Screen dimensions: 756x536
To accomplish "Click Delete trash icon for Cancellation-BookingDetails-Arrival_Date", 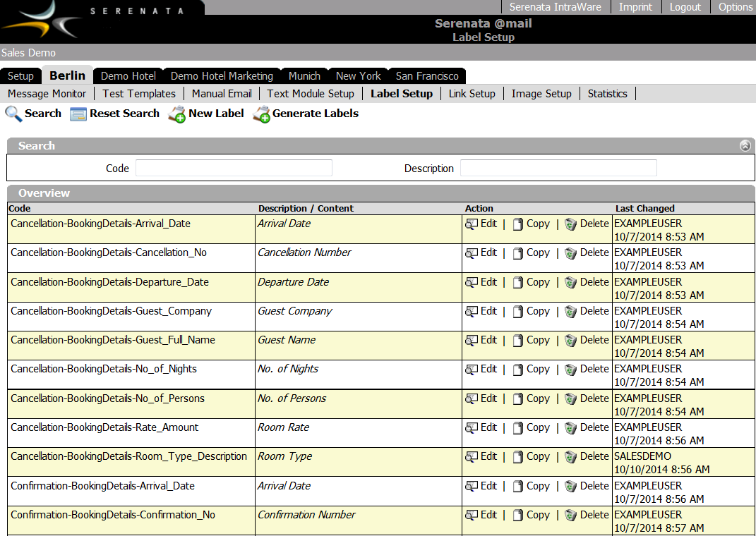I will pyautogui.click(x=570, y=224).
